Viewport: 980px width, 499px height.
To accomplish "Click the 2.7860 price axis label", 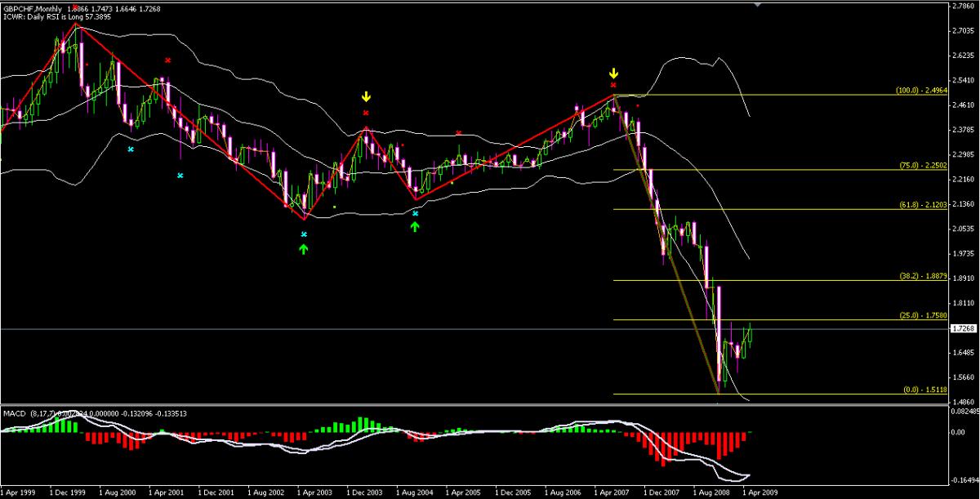I will tap(964, 6).
